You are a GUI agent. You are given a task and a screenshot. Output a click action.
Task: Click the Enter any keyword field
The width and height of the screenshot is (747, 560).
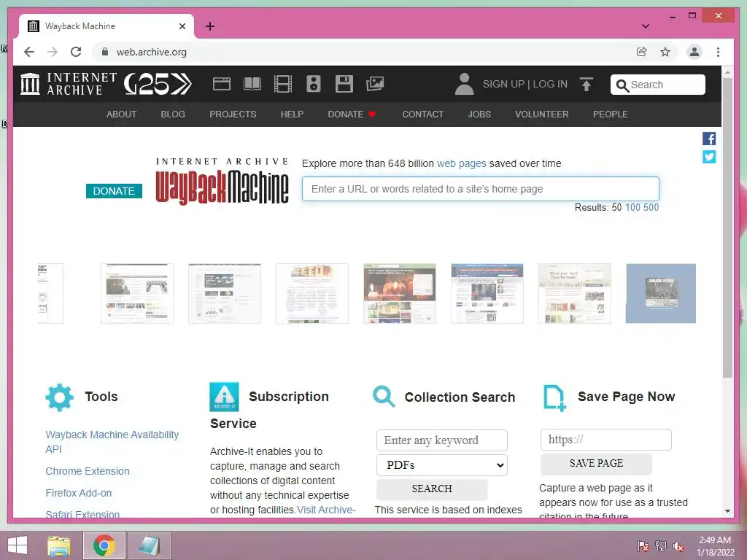point(441,440)
